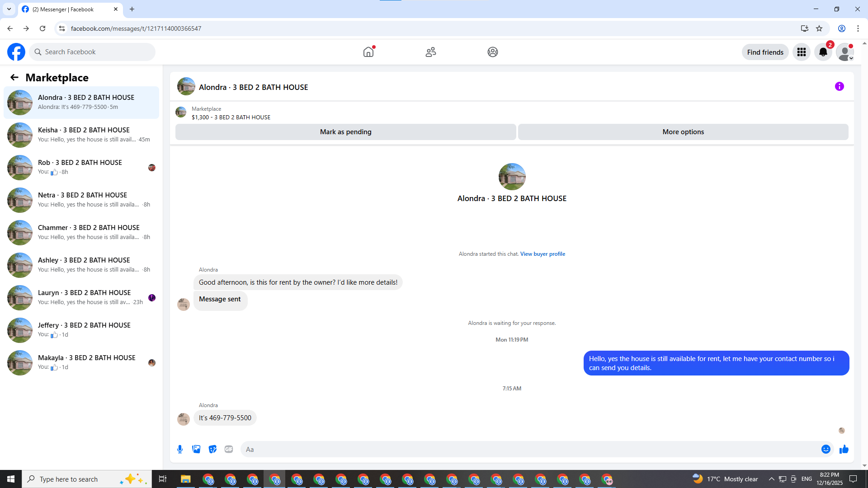
Task: Open the Rob conversation
Action: pos(81,168)
